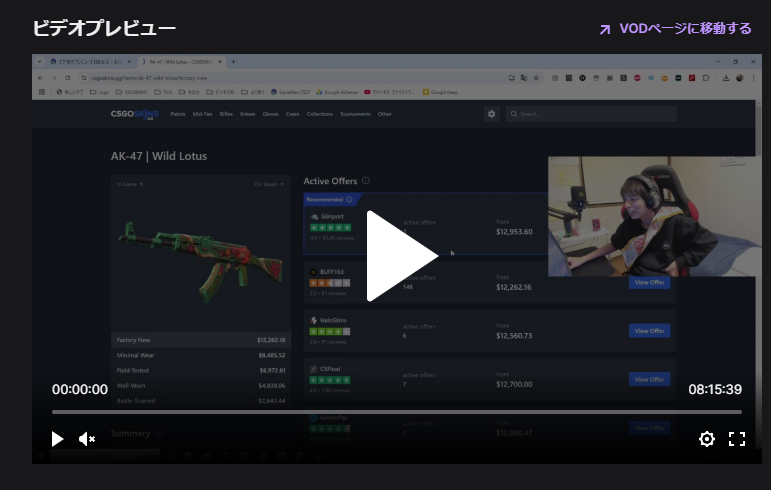Click the info icon on the Recommended badge

(349, 200)
